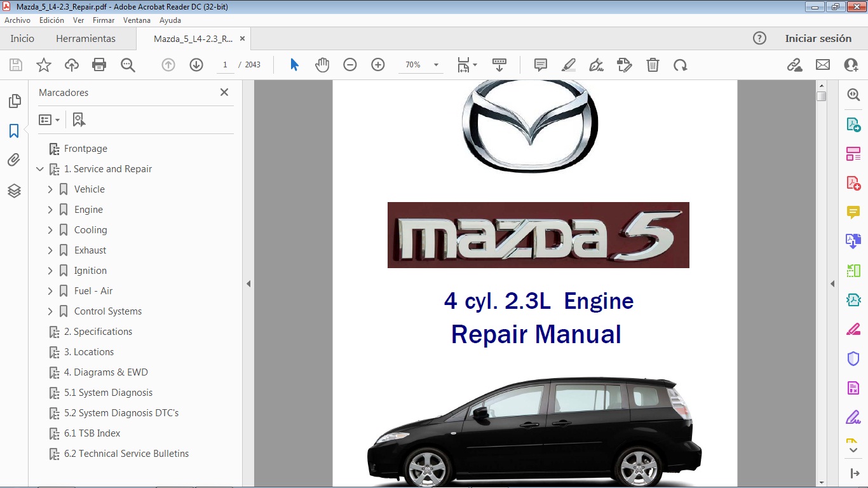Click the Delete pages trash icon
This screenshot has height=488, width=868.
[x=653, y=64]
